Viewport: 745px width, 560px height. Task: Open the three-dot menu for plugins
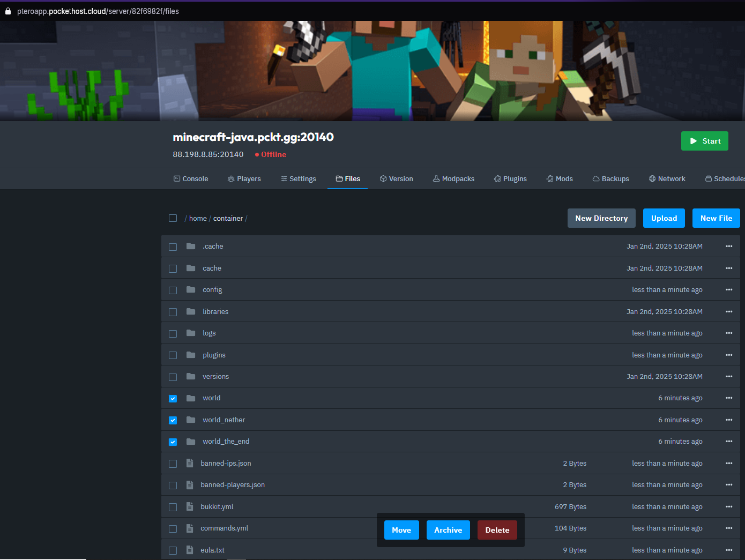point(729,355)
